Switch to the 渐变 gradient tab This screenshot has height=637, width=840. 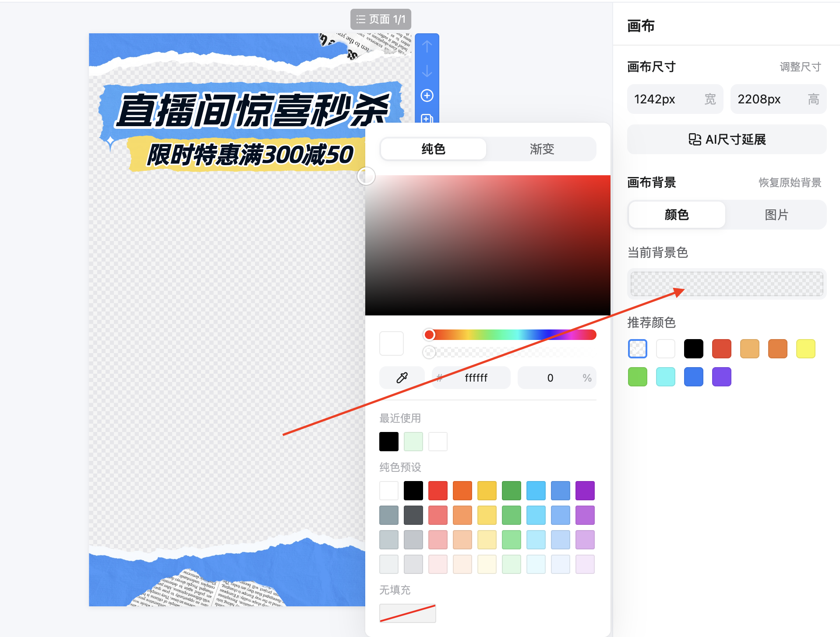(x=541, y=149)
